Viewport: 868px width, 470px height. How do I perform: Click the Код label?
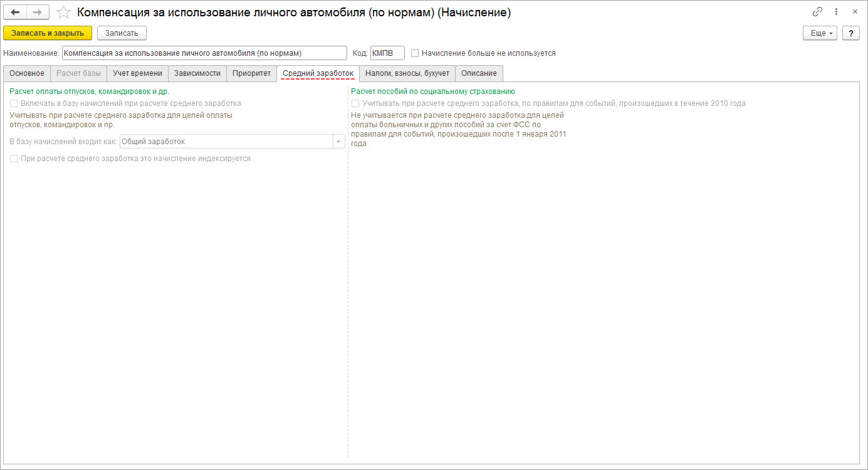click(x=360, y=53)
